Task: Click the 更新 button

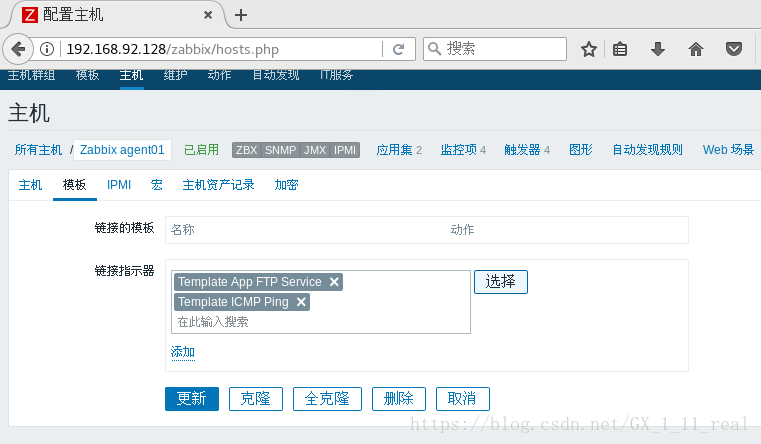Action: click(192, 399)
